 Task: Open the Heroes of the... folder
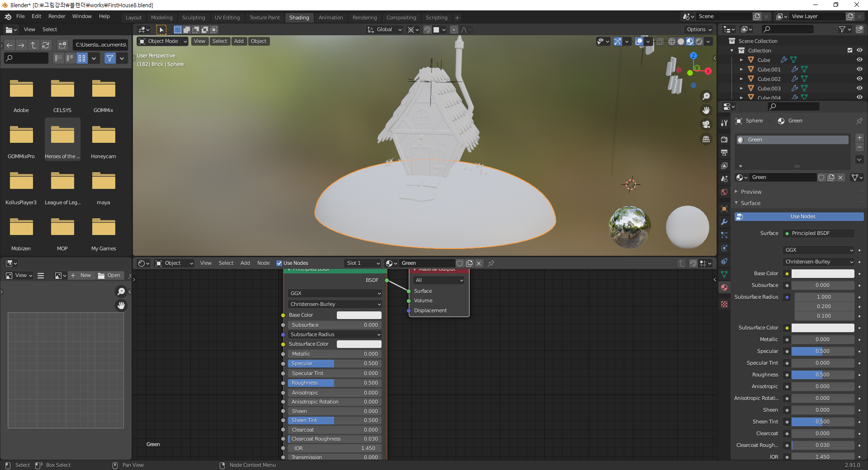62,139
